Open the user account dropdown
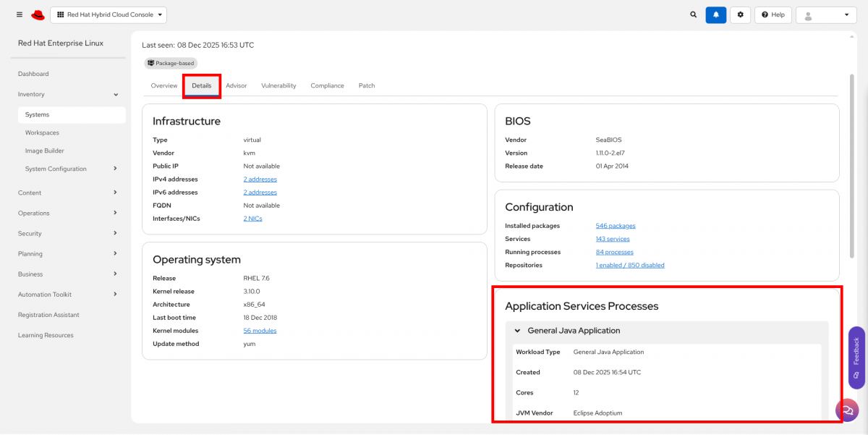 point(825,14)
